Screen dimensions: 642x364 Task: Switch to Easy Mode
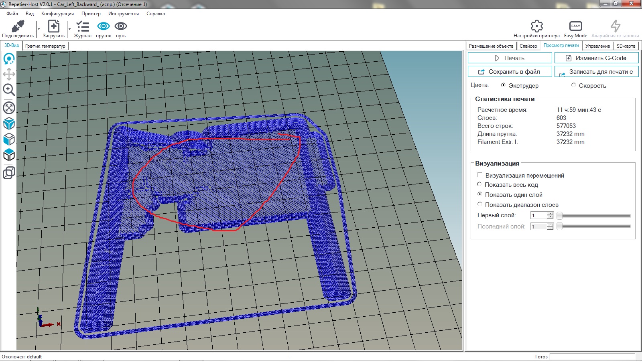coord(575,26)
